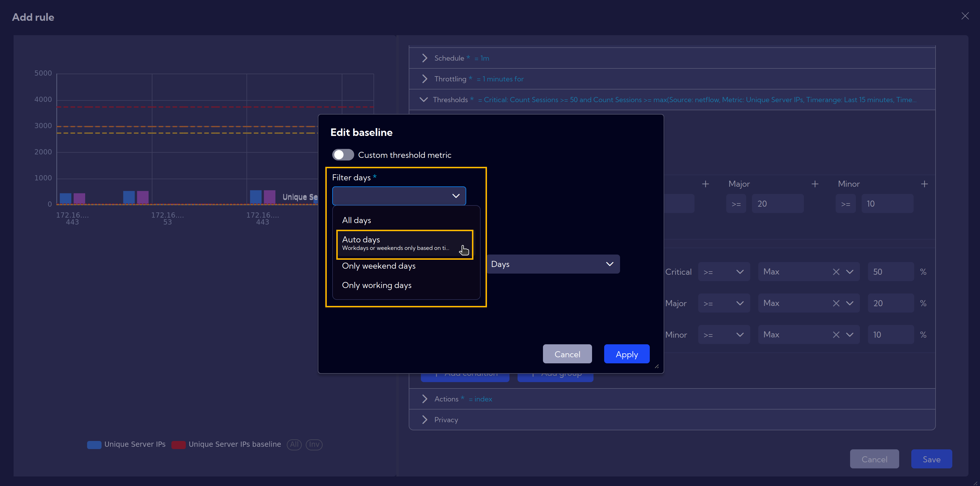This screenshot has width=980, height=486.
Task: Clear Max in the Major row
Action: (x=836, y=304)
